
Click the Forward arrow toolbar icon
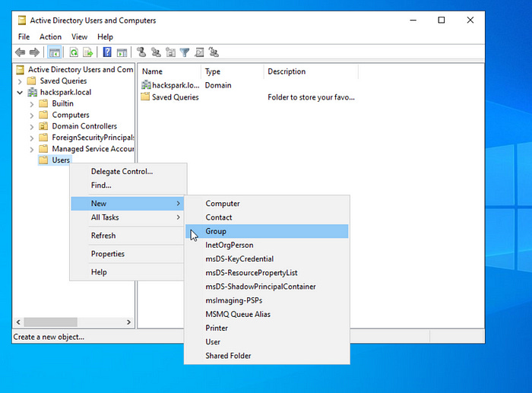click(34, 52)
